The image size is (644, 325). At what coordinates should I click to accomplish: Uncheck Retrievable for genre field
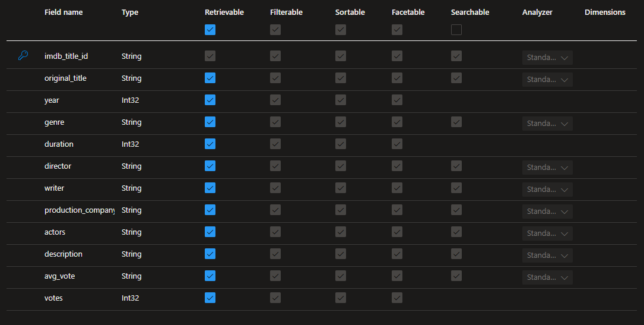[210, 122]
